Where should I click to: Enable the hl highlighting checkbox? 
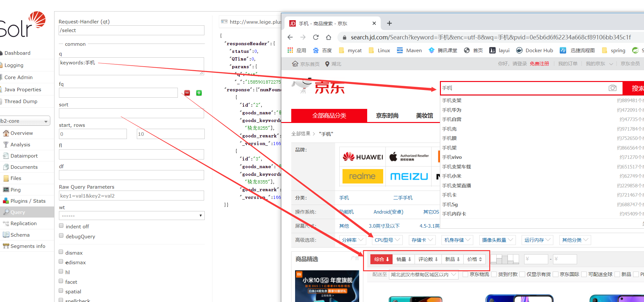[x=61, y=272]
